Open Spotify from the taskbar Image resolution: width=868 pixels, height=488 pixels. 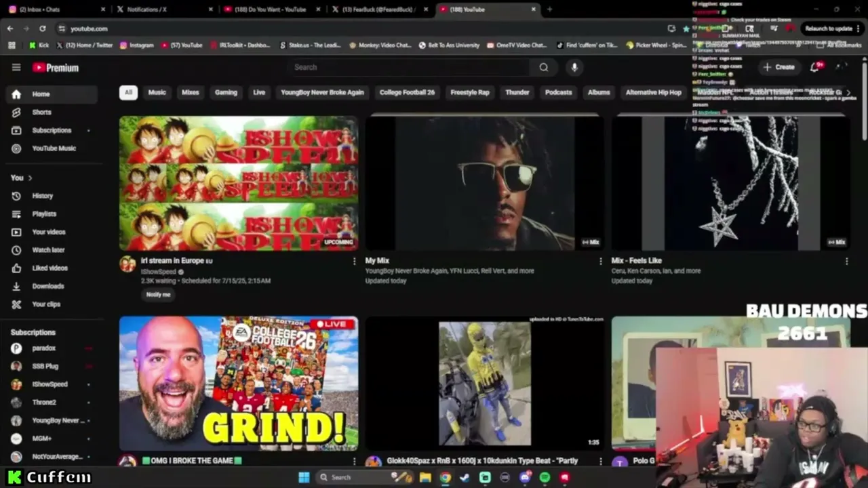coord(545,477)
